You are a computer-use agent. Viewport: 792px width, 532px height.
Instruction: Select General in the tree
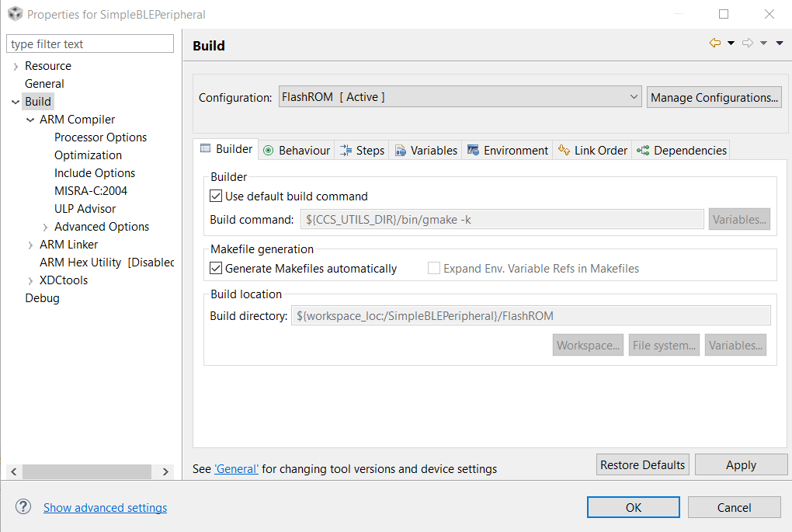pos(44,84)
